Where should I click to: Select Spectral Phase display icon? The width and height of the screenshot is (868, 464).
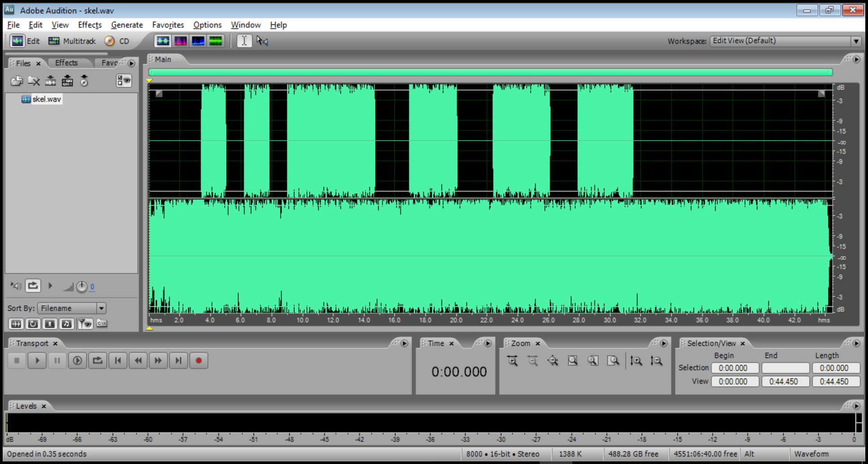(x=216, y=41)
